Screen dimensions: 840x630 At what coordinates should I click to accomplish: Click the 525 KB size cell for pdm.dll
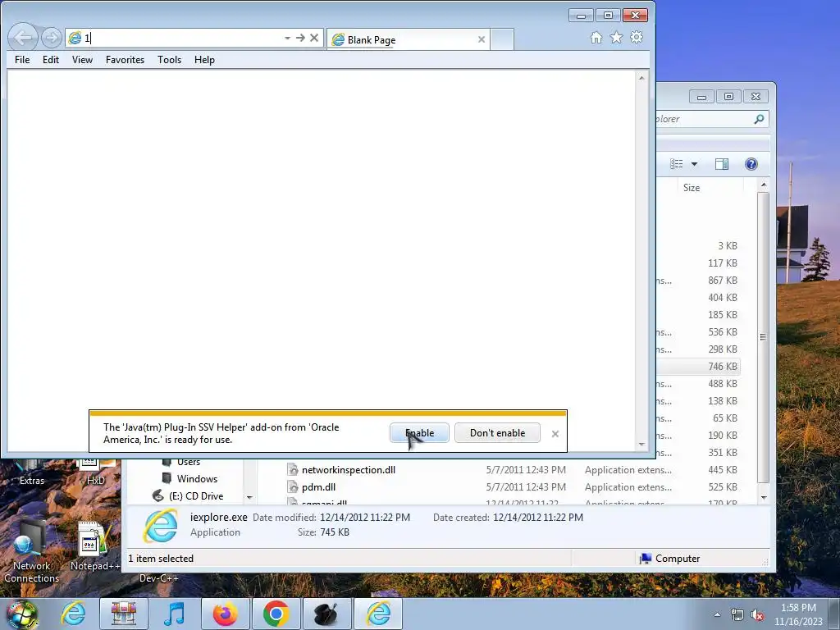tap(722, 487)
